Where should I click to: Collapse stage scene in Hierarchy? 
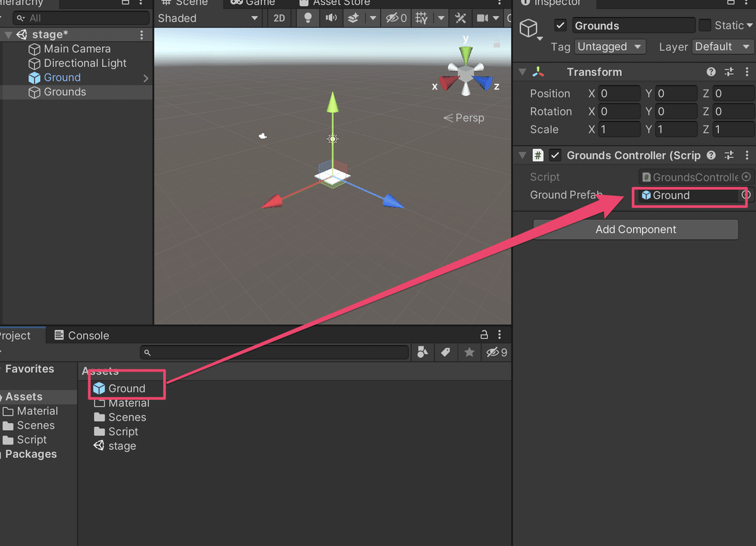pos(8,35)
